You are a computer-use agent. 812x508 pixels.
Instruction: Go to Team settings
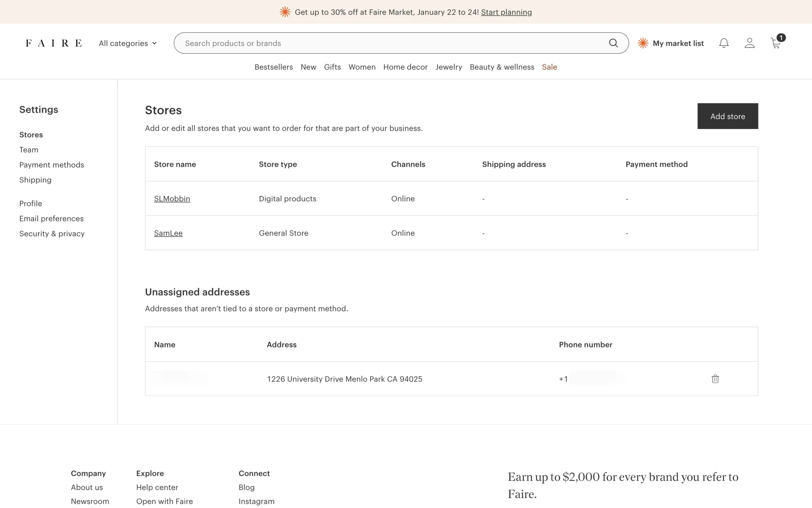[x=29, y=150]
